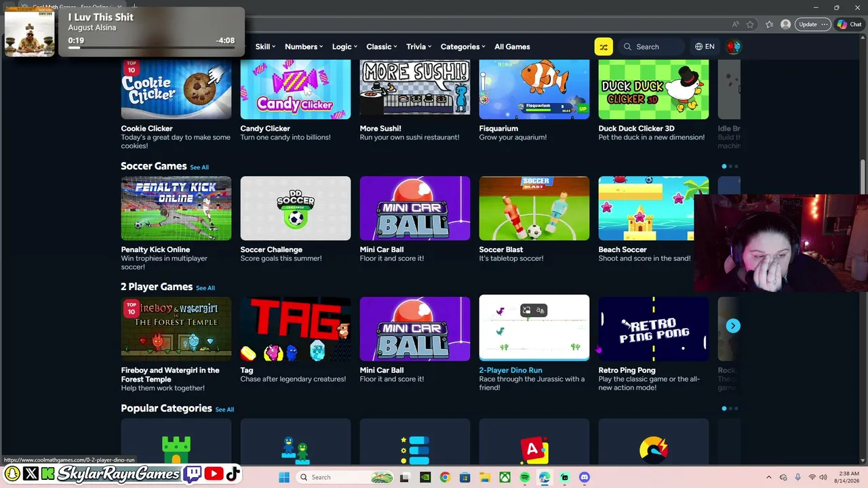Click the site Search field

(652, 47)
